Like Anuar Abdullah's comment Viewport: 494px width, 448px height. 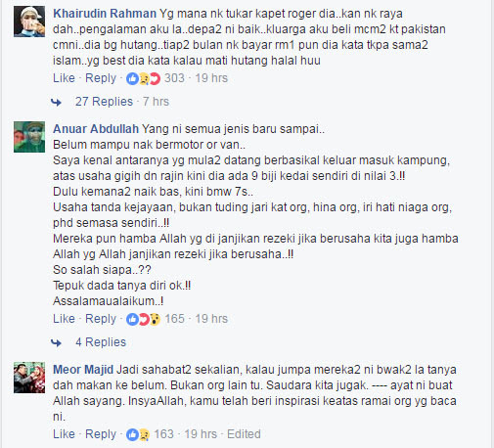click(x=64, y=319)
